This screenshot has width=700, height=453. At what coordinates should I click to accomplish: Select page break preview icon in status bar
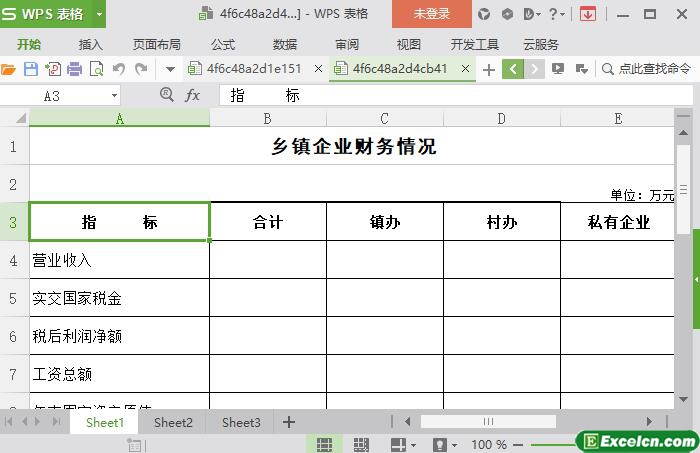pos(361,445)
